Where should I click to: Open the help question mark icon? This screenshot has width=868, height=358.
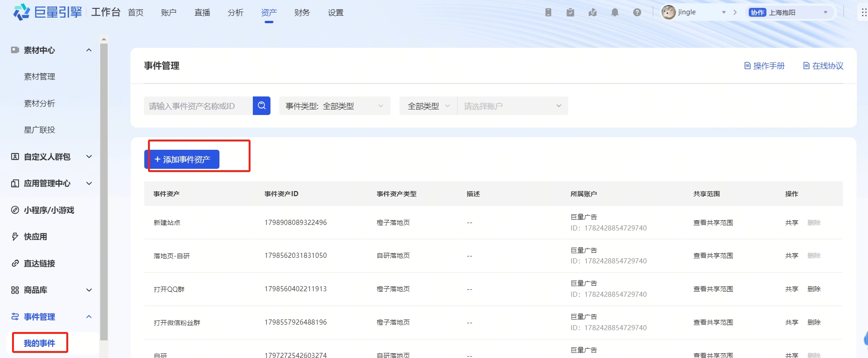pos(637,13)
